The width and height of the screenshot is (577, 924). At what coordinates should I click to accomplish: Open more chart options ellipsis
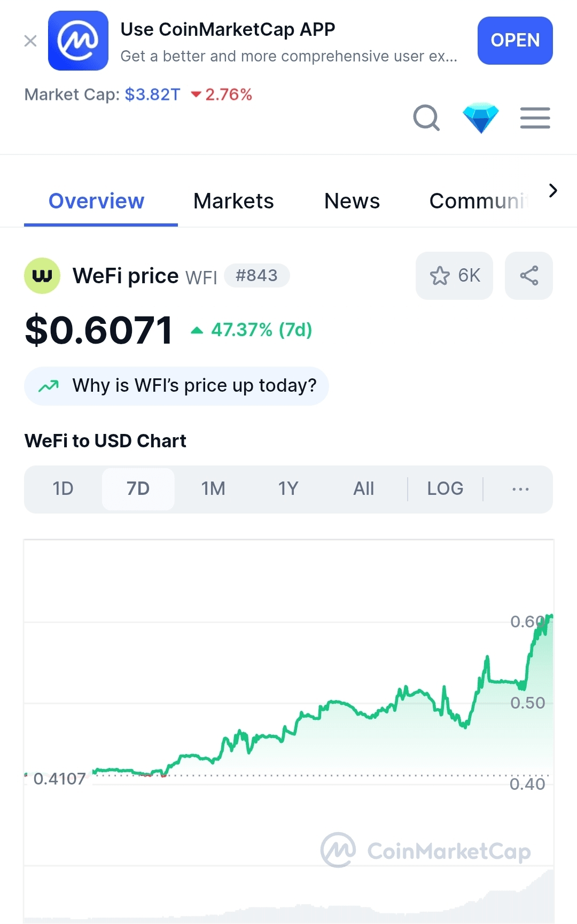coord(520,489)
